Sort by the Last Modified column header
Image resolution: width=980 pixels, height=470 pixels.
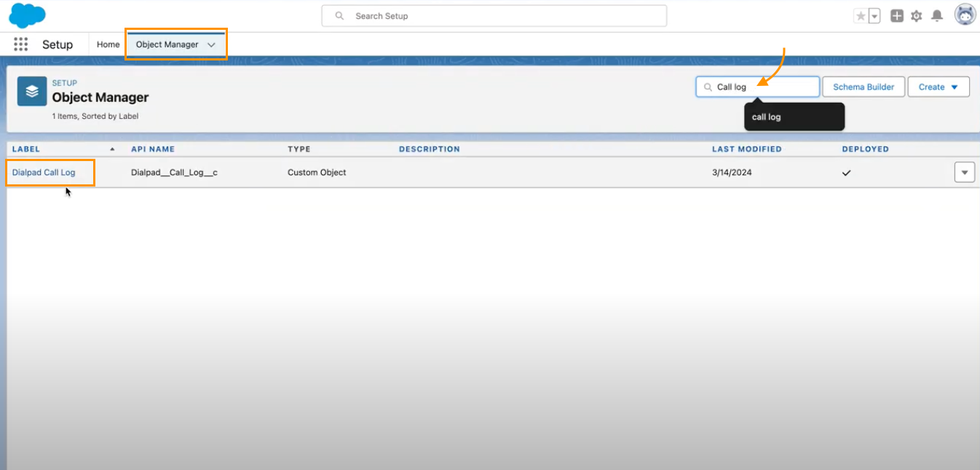tap(747, 149)
